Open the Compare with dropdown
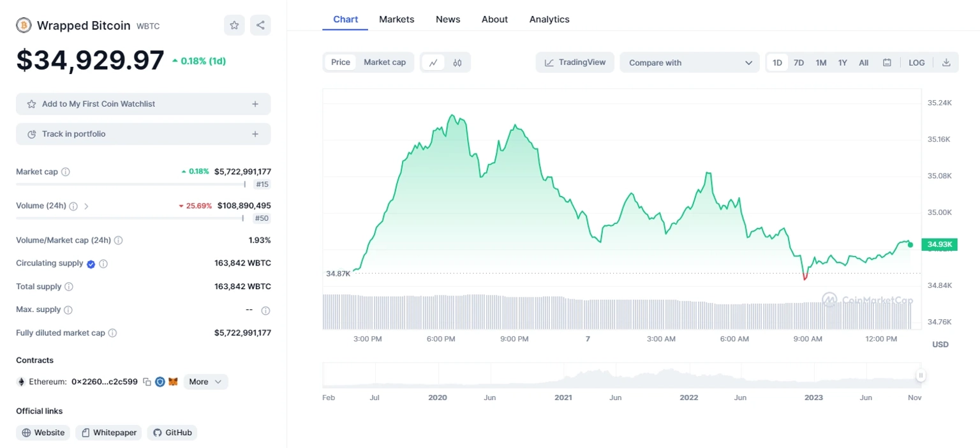This screenshot has height=448, width=980. (x=690, y=63)
